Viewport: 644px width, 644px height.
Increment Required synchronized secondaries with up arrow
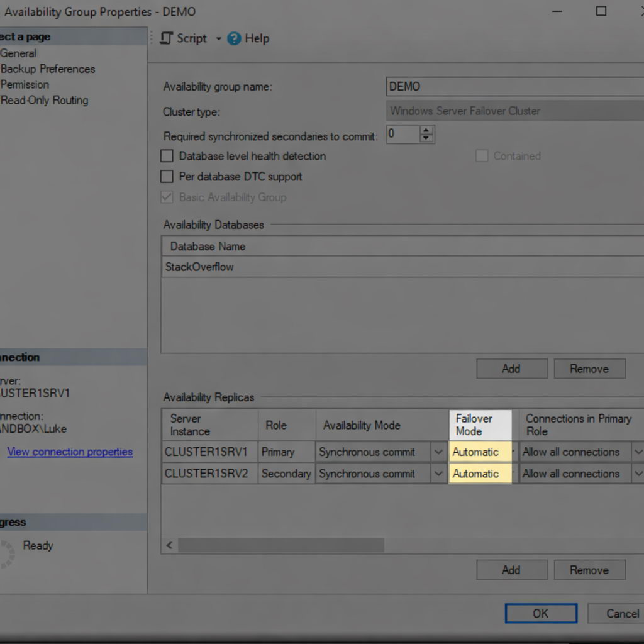pyautogui.click(x=426, y=130)
